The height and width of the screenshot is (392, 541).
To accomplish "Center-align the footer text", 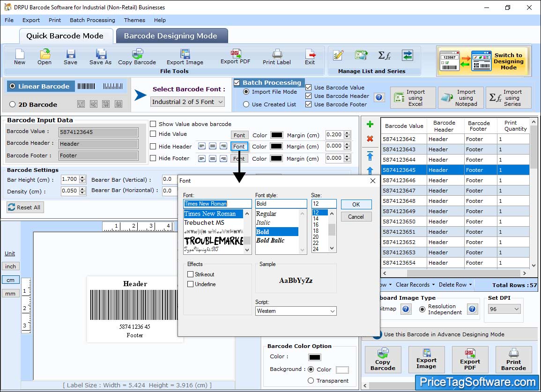I will coord(213,158).
